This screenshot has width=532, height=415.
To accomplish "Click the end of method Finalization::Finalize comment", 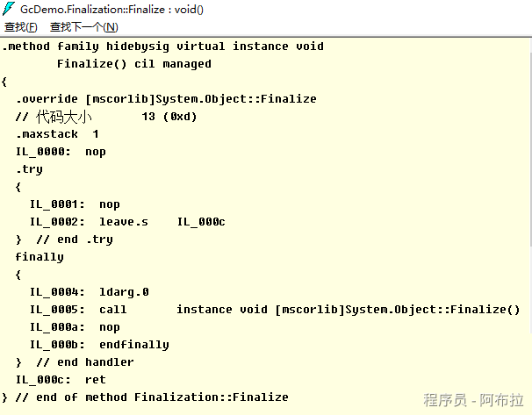I will (151, 397).
